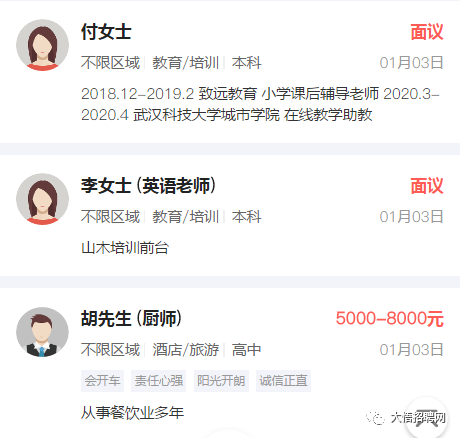Select the 阳光开朗 tag

coord(221,381)
